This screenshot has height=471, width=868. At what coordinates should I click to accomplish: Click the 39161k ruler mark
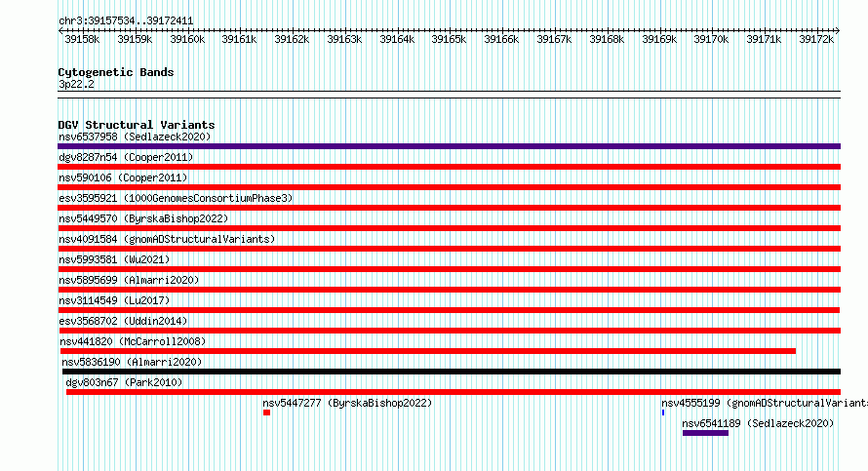[x=239, y=39]
